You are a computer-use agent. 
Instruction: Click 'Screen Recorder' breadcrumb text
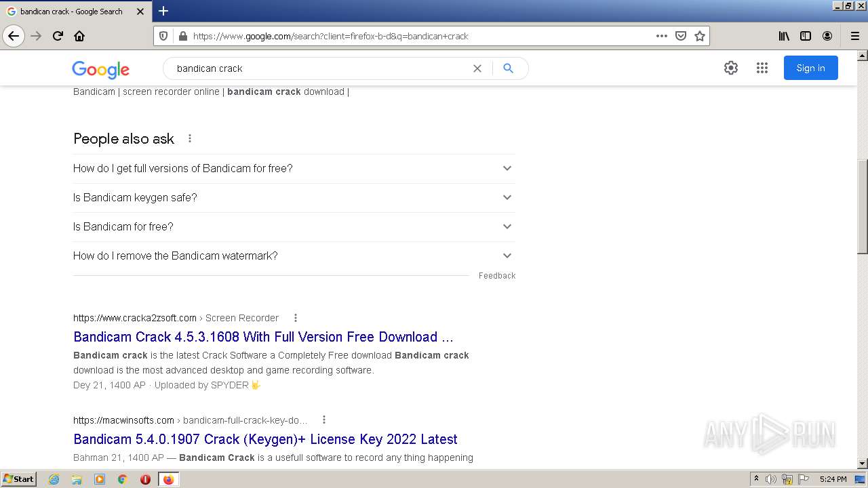pos(242,318)
